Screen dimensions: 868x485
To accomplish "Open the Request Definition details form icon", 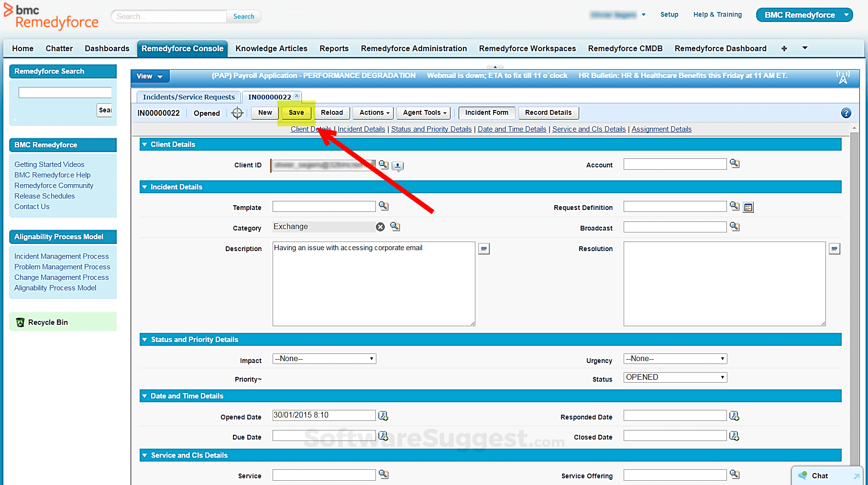I will [748, 208].
